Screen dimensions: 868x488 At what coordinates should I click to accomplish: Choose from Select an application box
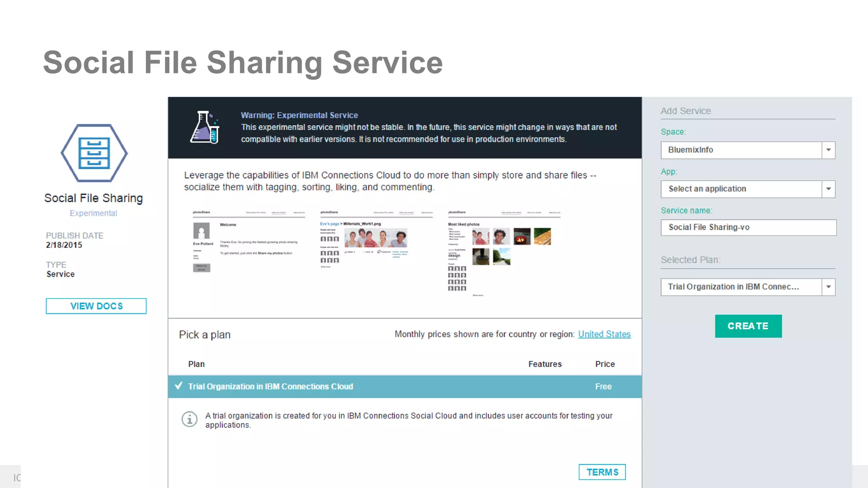click(748, 189)
